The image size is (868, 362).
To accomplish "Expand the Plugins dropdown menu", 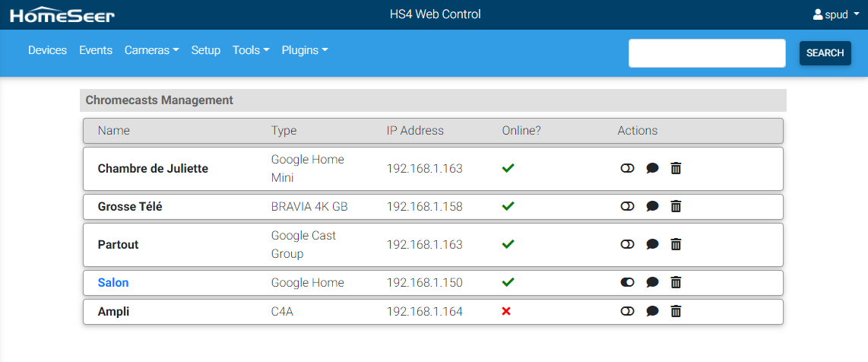I will (x=304, y=50).
